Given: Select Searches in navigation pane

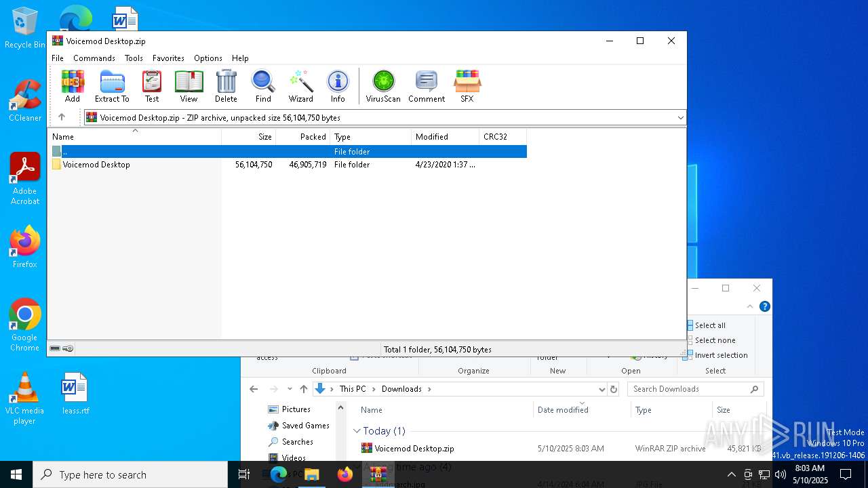Looking at the screenshot, I should (x=291, y=442).
